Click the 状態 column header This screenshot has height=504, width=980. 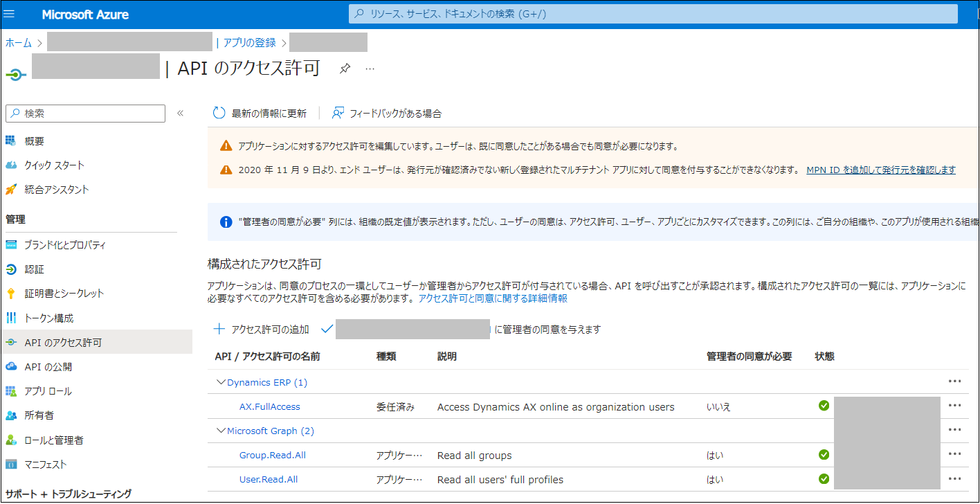click(825, 357)
